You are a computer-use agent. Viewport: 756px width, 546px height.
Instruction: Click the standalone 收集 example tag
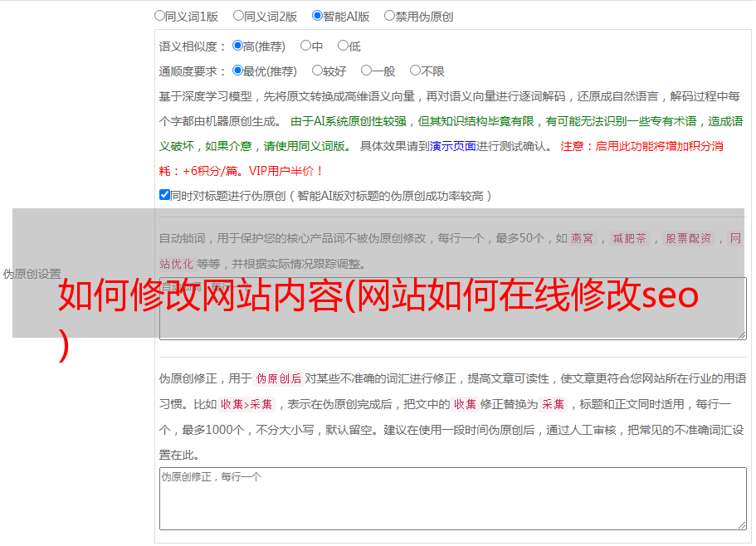[x=465, y=404]
